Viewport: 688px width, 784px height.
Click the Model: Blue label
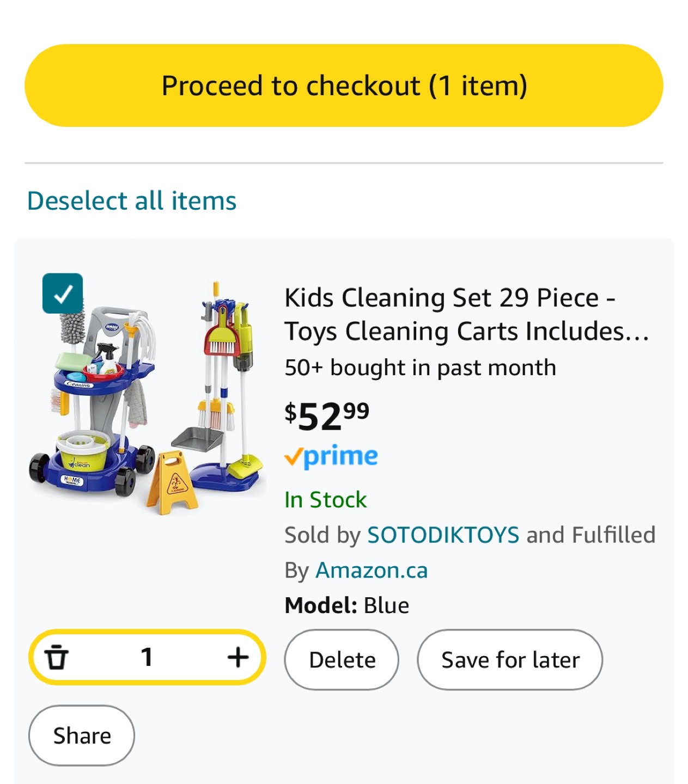[x=346, y=605]
